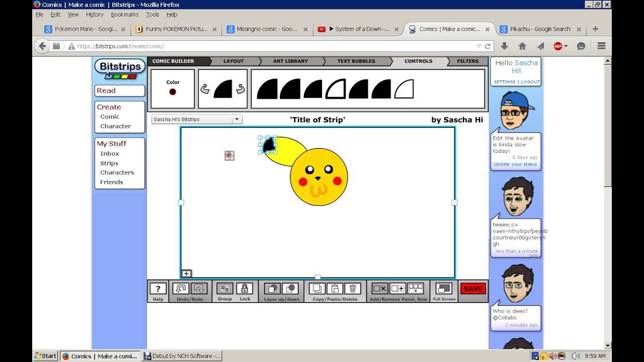
Task: Open the Bookmarks menu
Action: click(125, 15)
